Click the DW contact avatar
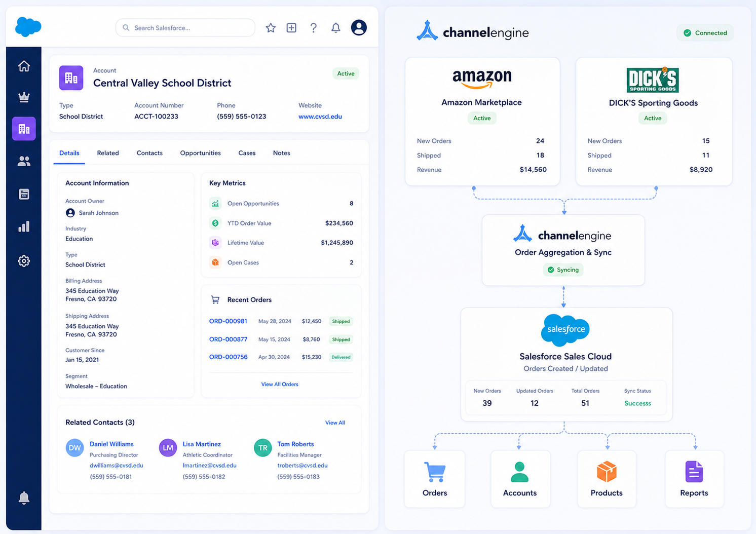This screenshot has width=756, height=534. pos(75,448)
